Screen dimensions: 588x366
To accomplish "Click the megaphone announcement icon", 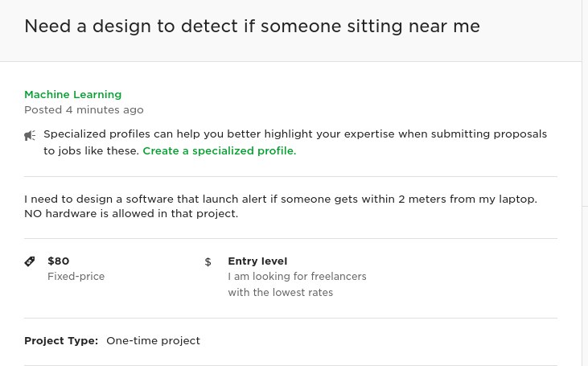I will [x=30, y=135].
